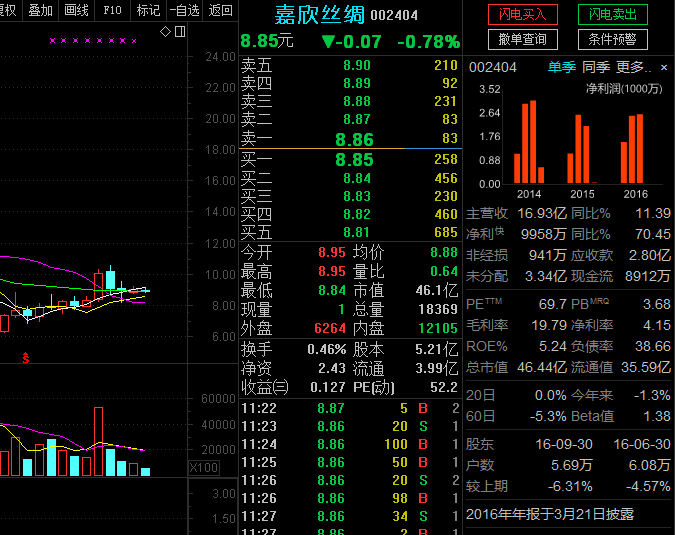Click the 11:24 trade row with 100
The height and width of the screenshot is (535, 675).
point(350,444)
